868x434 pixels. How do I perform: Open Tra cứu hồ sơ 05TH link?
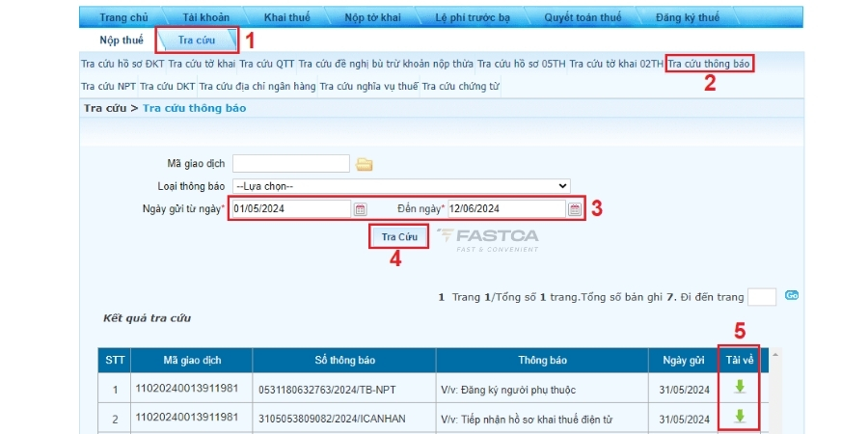coord(522,64)
